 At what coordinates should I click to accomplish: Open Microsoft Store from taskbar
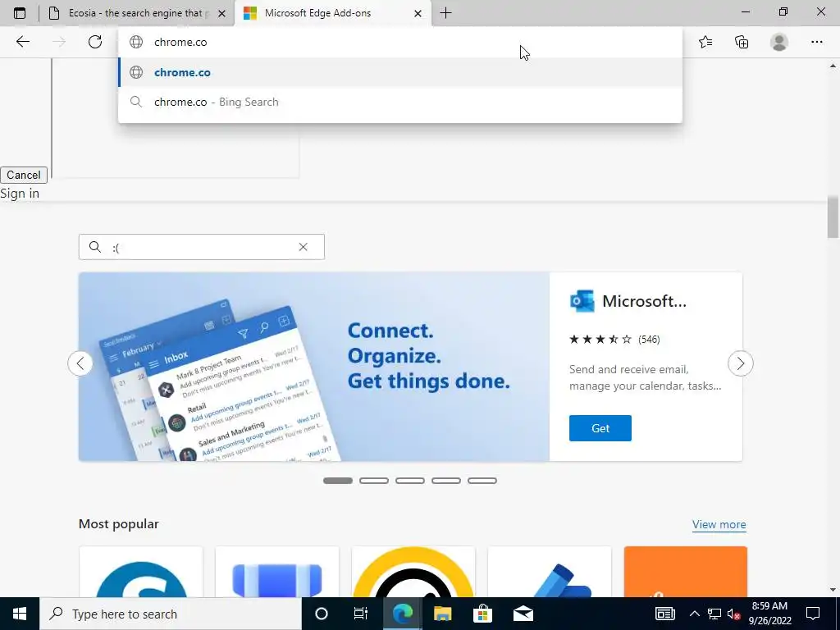coord(482,614)
